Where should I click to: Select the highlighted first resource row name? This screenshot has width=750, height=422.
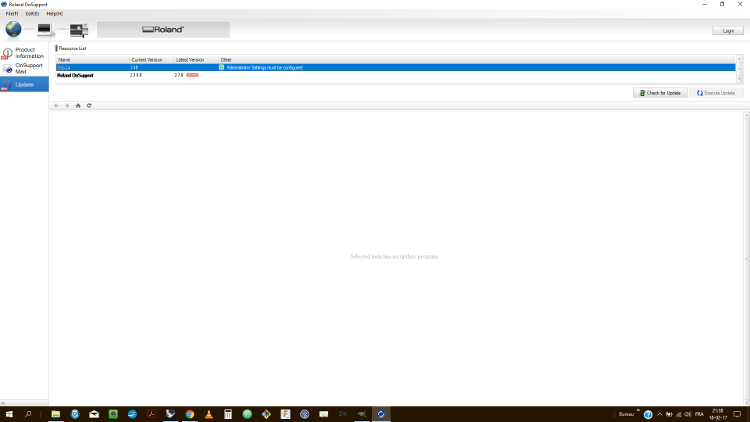[64, 68]
